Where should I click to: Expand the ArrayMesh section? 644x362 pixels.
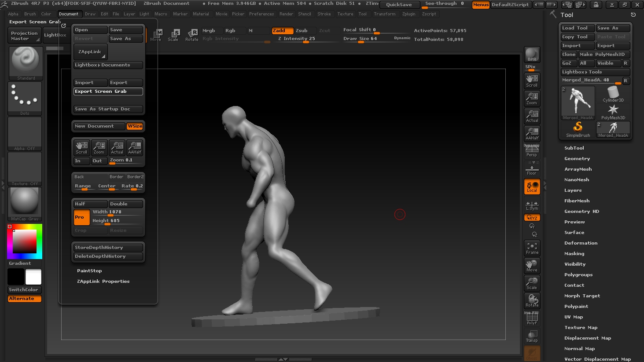click(x=578, y=169)
